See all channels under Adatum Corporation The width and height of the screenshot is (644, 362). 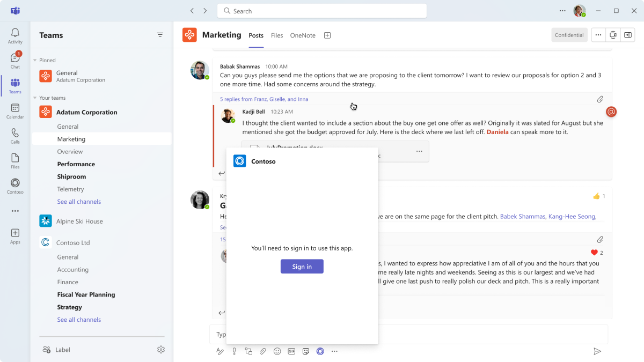[79, 202]
